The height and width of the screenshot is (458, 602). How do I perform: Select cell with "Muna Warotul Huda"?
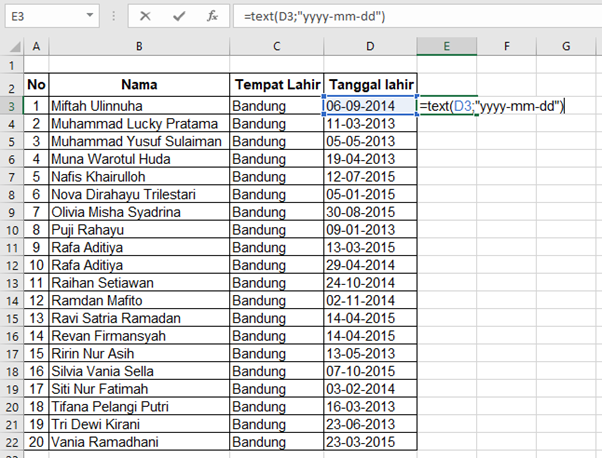pos(139,159)
